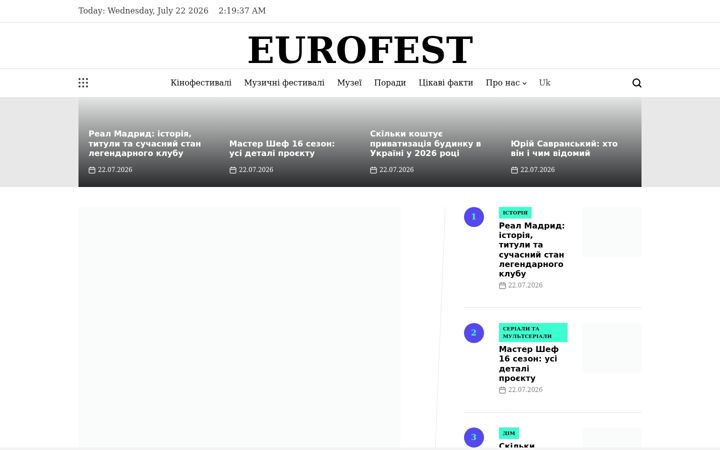Click the ІСТОРІЯ category tag
720x450 pixels.
pos(515,213)
